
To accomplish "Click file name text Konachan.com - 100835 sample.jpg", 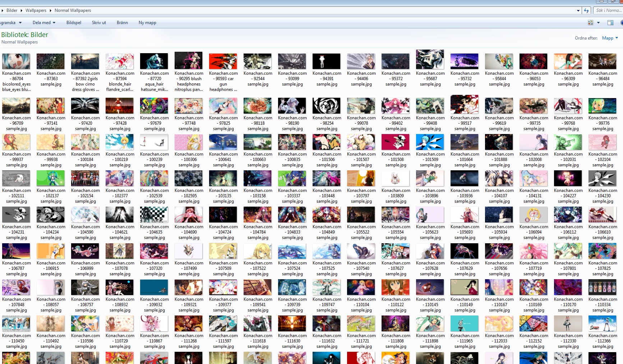I will (292, 160).
